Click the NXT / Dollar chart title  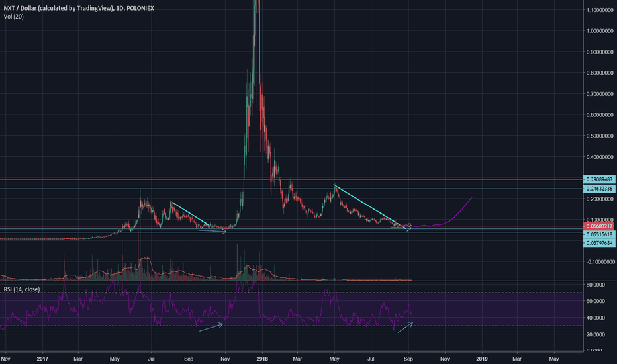[79, 8]
